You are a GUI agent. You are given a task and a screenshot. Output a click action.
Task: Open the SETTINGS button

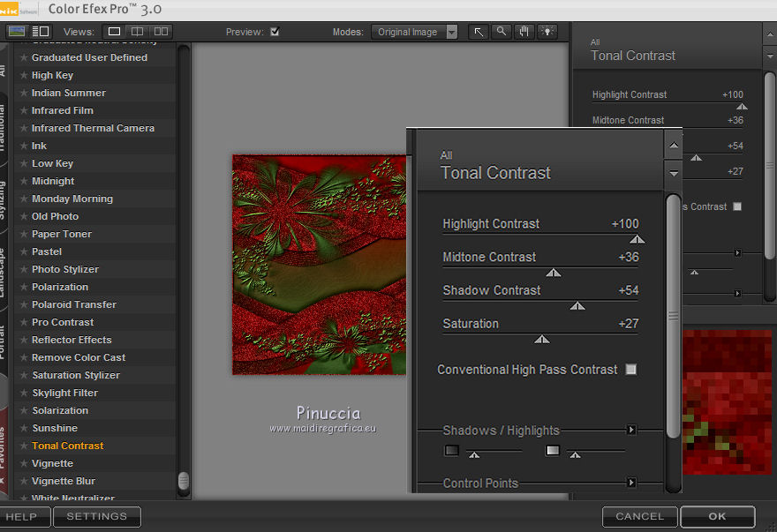[97, 517]
